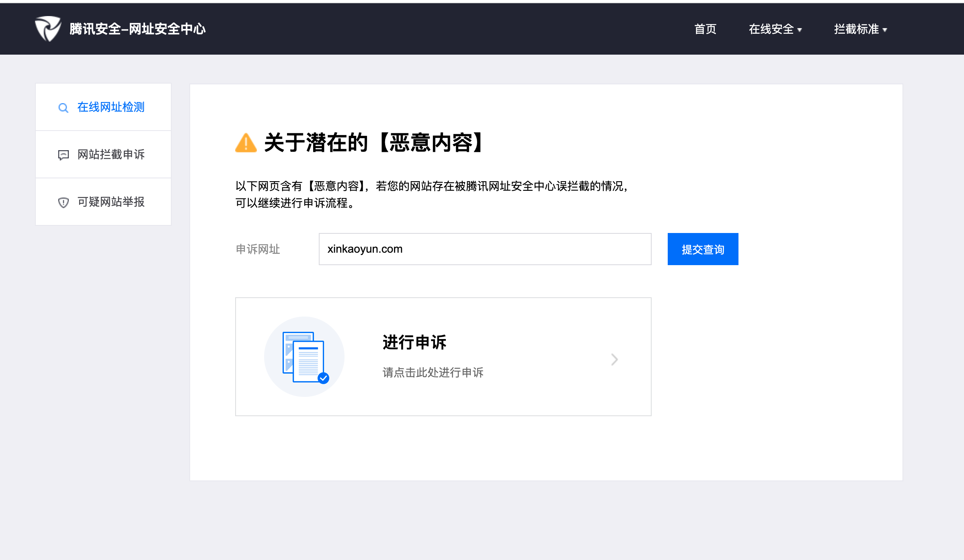Click the document illustration in appeal card

(304, 357)
